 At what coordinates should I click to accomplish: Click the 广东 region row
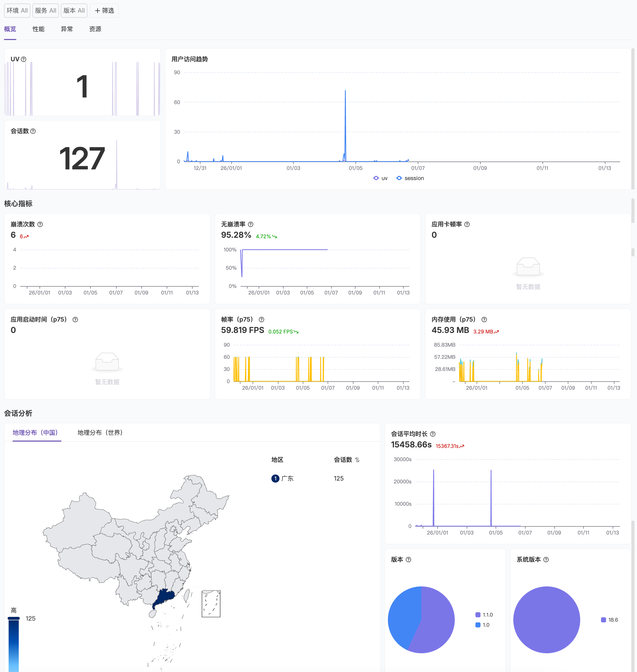click(x=287, y=478)
